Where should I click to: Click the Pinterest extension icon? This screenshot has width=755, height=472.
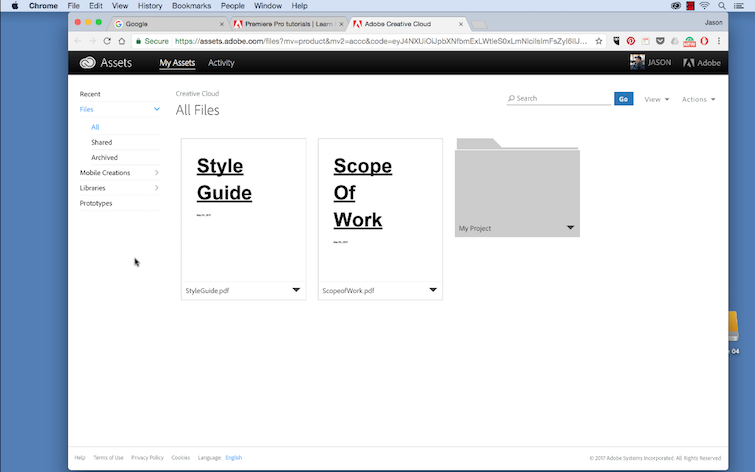tap(631, 41)
